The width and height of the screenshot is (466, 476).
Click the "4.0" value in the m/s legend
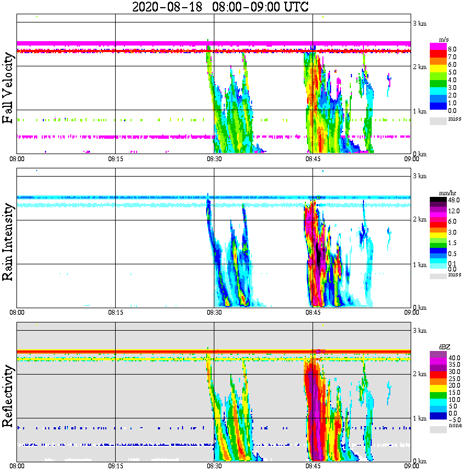452,80
